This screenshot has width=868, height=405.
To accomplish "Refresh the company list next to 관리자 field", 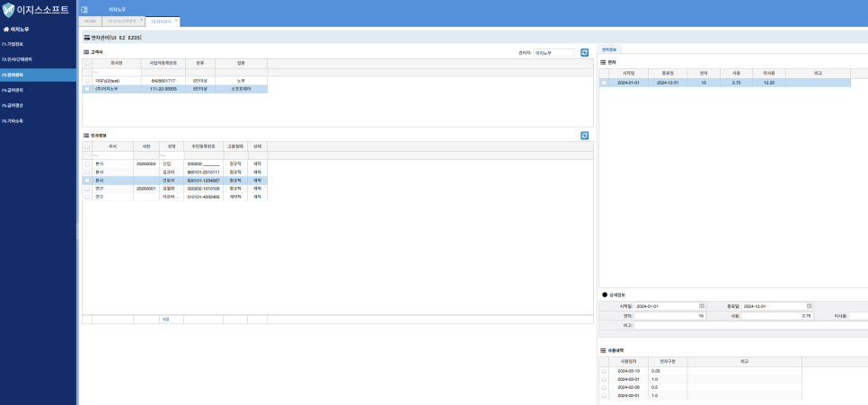I will (x=584, y=53).
